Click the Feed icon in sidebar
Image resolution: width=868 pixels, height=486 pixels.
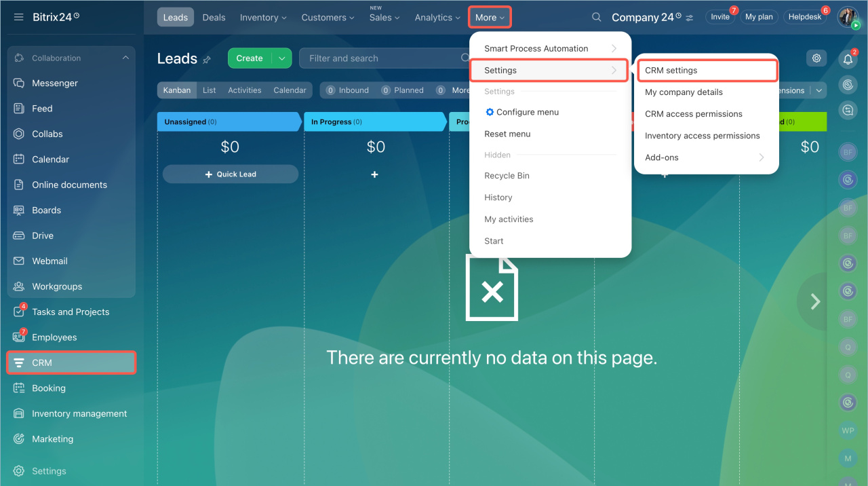[19, 109]
